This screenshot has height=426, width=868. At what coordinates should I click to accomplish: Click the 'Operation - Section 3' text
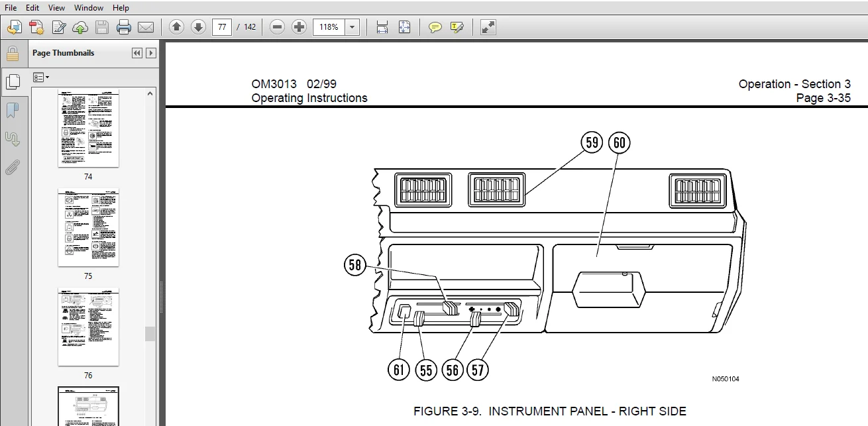point(794,84)
